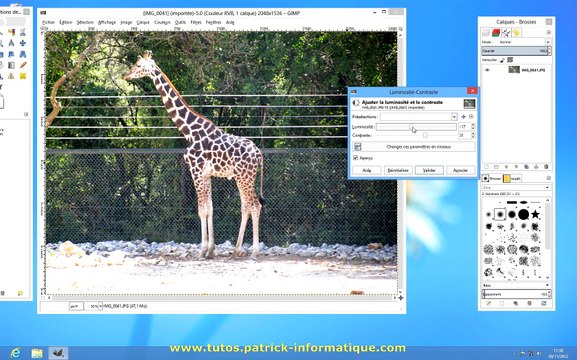Open the Affichage menu

coord(107,22)
